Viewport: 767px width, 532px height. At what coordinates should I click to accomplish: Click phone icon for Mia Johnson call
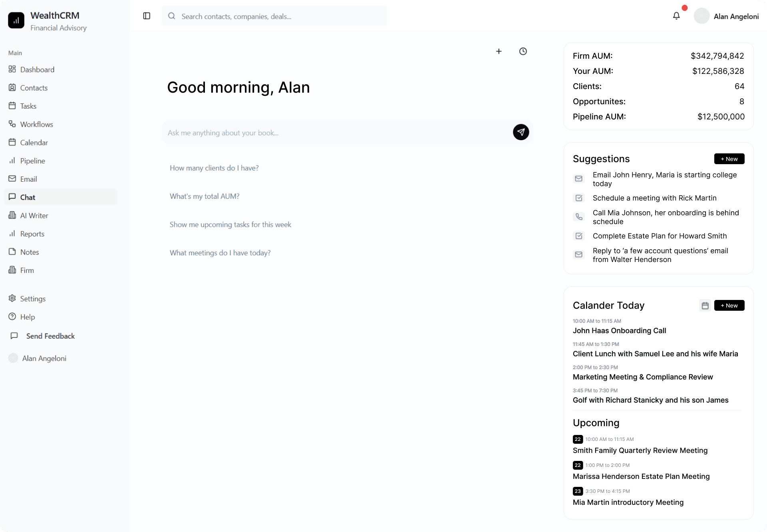pyautogui.click(x=579, y=217)
